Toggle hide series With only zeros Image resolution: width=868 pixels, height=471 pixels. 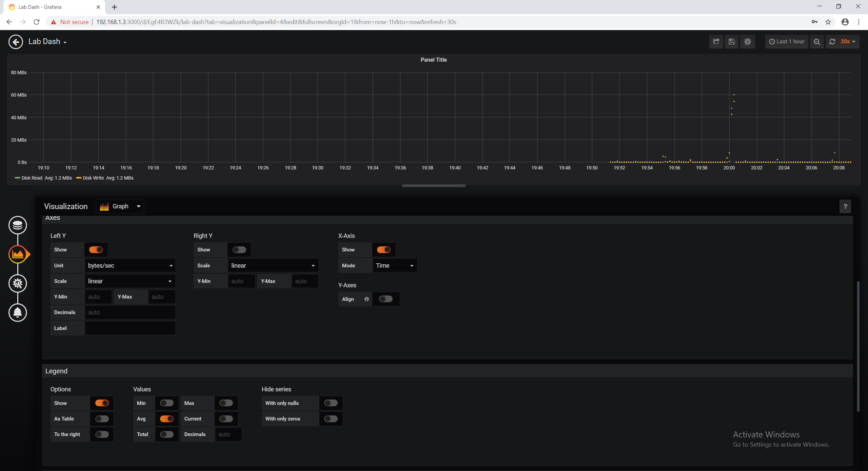(331, 419)
